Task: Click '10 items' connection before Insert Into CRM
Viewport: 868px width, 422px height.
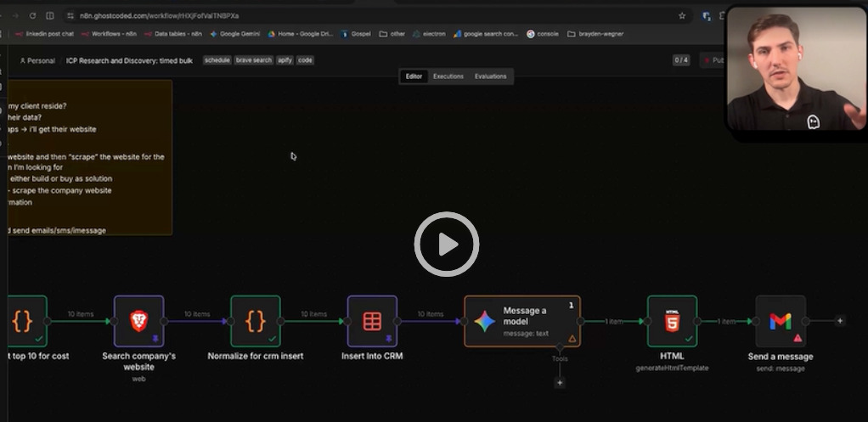Action: click(x=314, y=314)
